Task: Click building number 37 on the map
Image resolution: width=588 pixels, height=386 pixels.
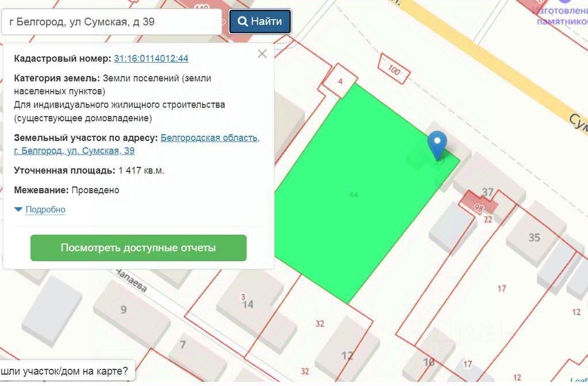Action: [x=487, y=192]
